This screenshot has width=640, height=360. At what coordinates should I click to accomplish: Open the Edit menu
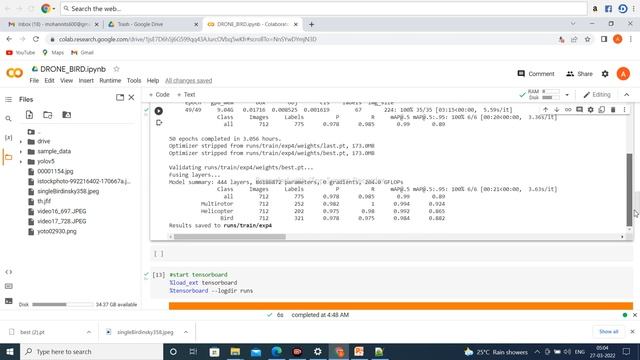click(49, 80)
